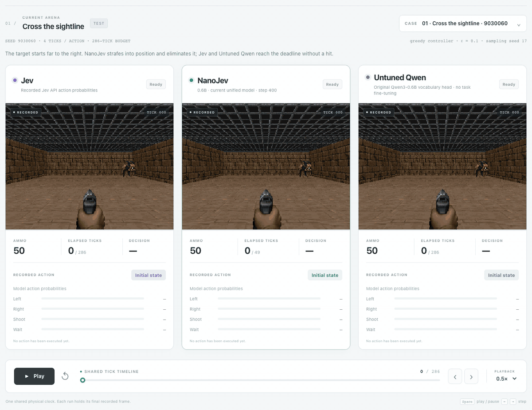Click the Untuned Qwen Decision dash value

(486, 251)
